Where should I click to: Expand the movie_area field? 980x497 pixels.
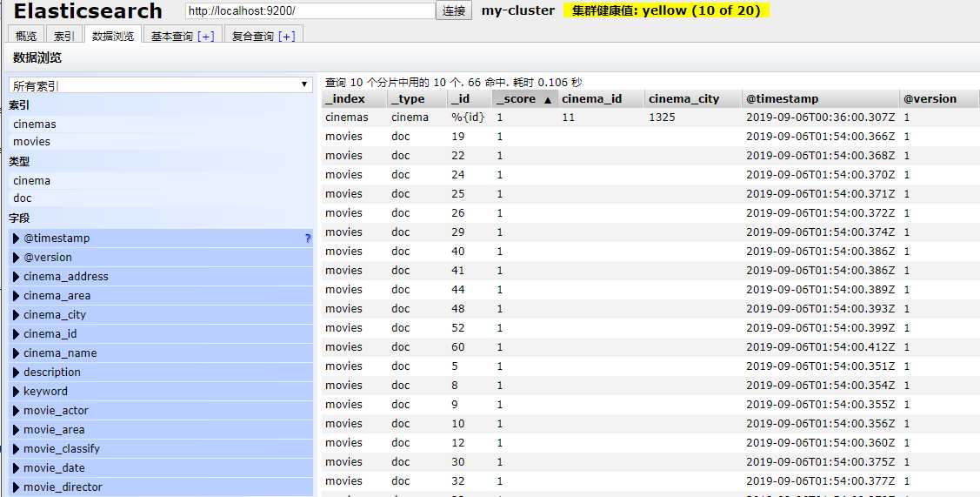point(17,430)
